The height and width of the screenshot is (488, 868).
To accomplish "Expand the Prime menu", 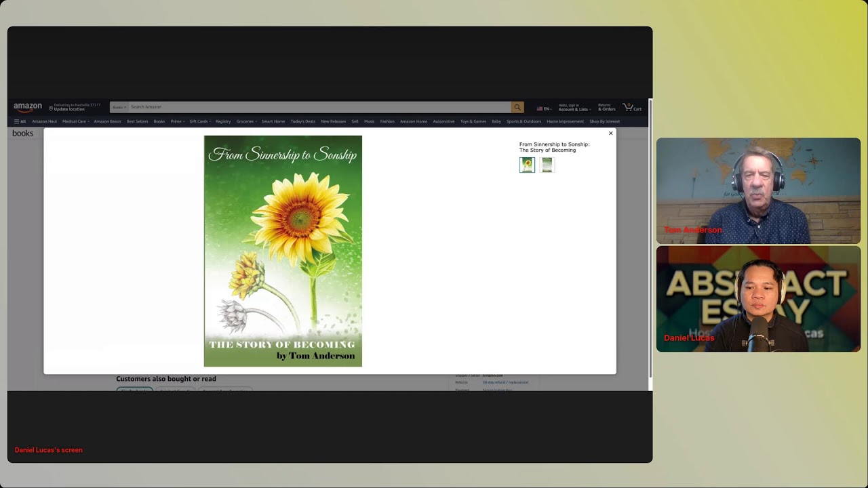I will [x=177, y=121].
